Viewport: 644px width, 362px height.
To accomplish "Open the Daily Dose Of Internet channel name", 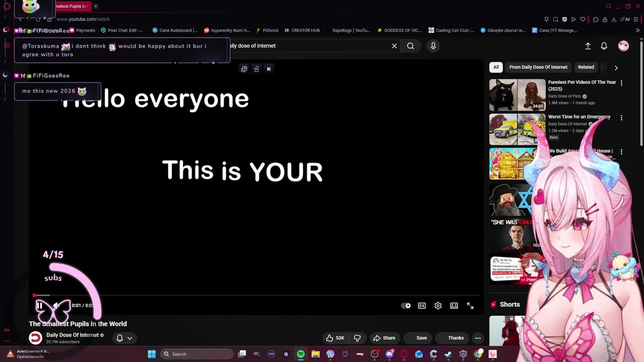I will tap(72, 335).
